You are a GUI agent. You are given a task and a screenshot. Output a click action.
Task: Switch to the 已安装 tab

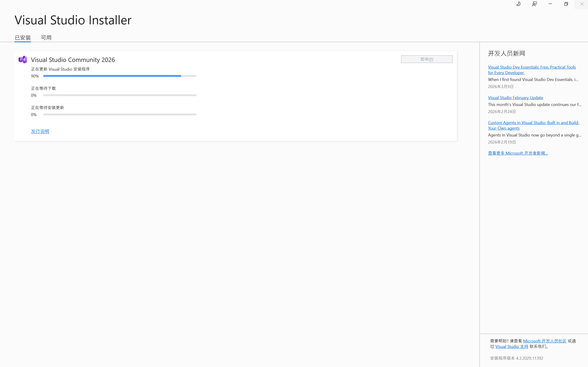click(x=23, y=38)
